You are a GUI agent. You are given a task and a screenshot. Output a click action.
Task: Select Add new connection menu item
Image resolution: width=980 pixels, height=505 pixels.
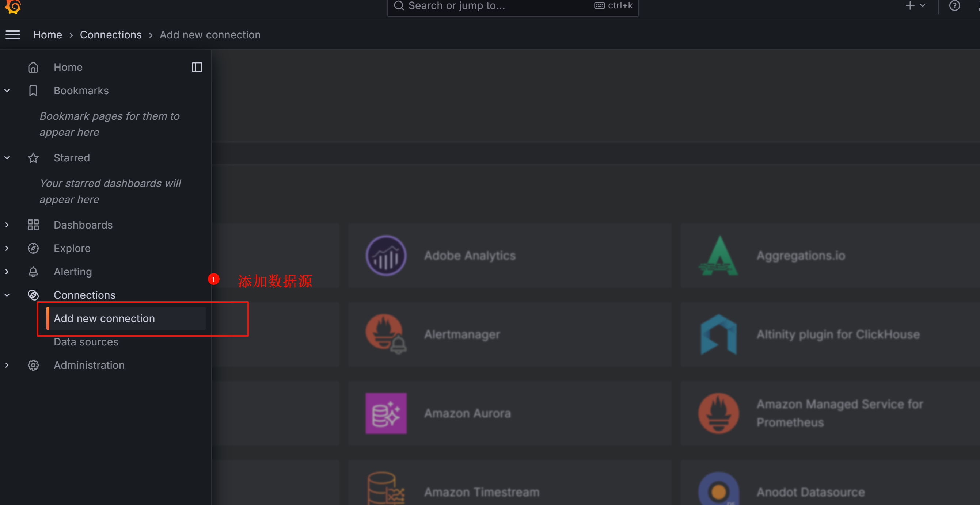click(104, 318)
